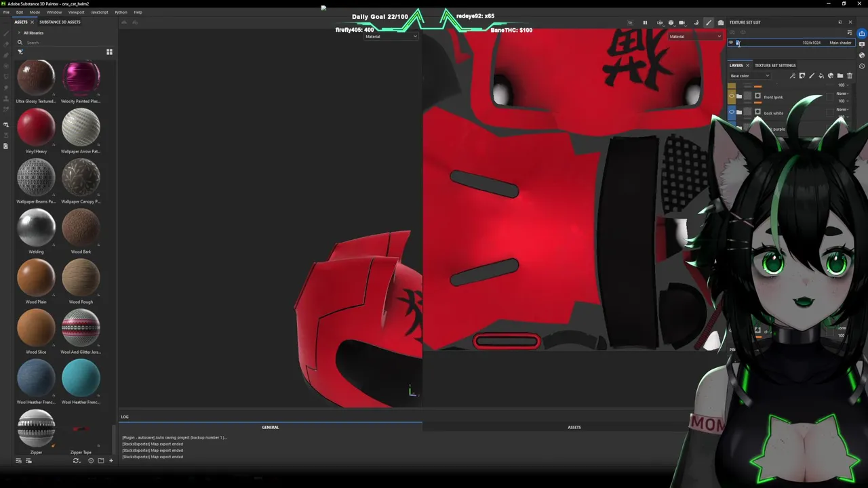
Task: Close the Assets panel tab
Action: click(x=32, y=22)
